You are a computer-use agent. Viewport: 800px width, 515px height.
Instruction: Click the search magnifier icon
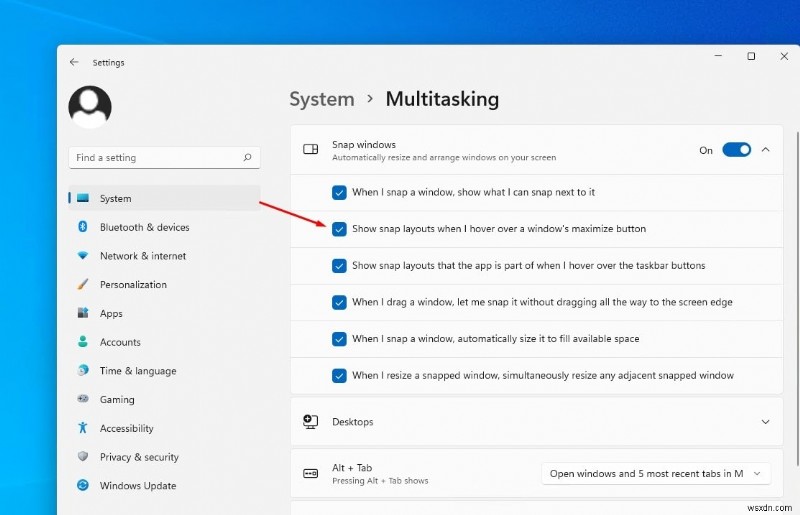[x=247, y=157]
